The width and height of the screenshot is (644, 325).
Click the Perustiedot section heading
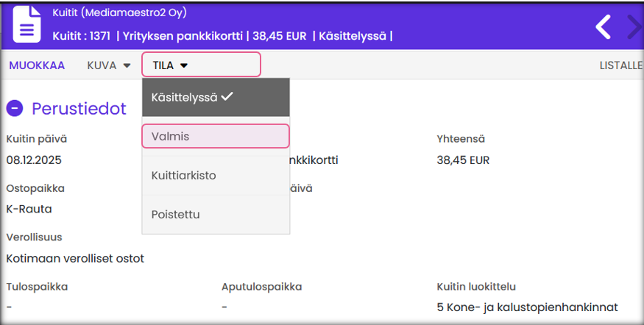coord(79,109)
